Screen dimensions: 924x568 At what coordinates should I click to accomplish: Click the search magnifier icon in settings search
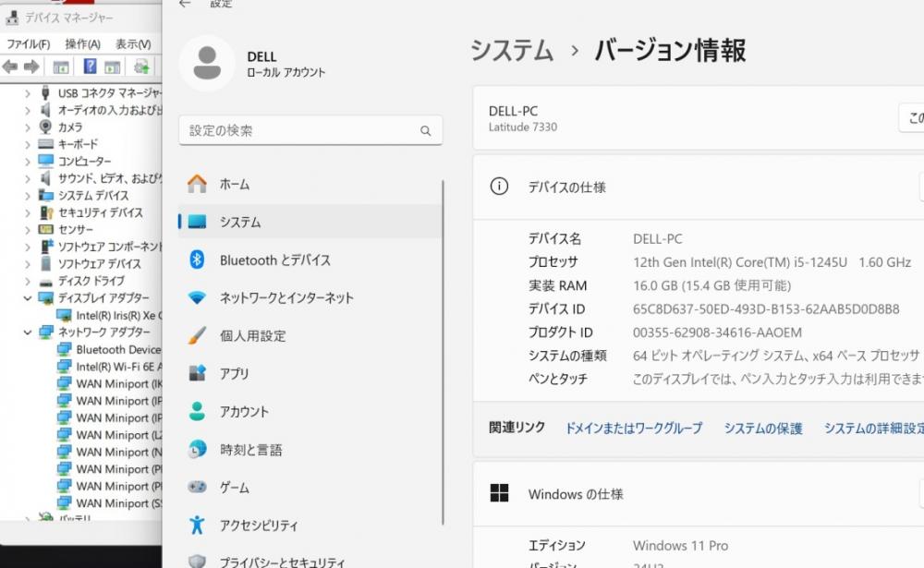pyautogui.click(x=425, y=131)
